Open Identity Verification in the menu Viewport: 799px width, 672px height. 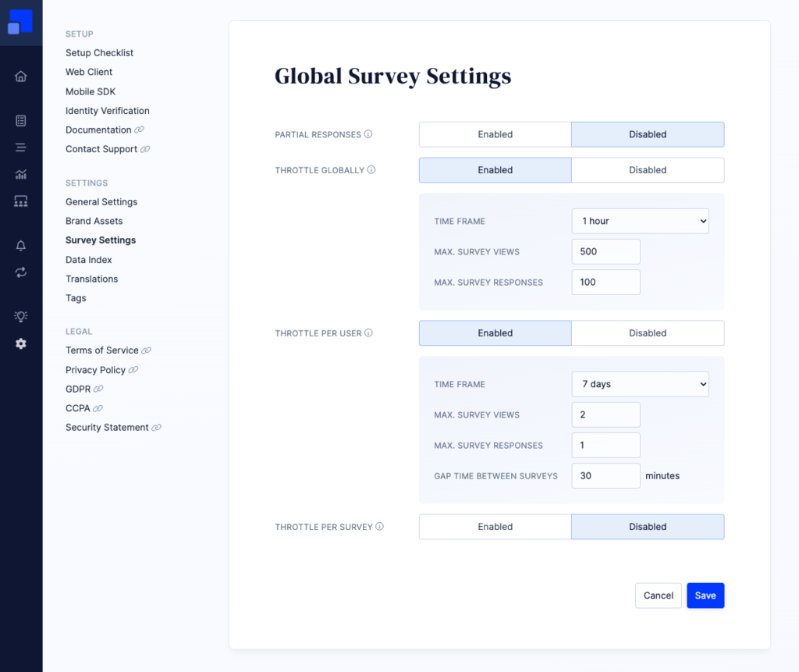click(108, 111)
